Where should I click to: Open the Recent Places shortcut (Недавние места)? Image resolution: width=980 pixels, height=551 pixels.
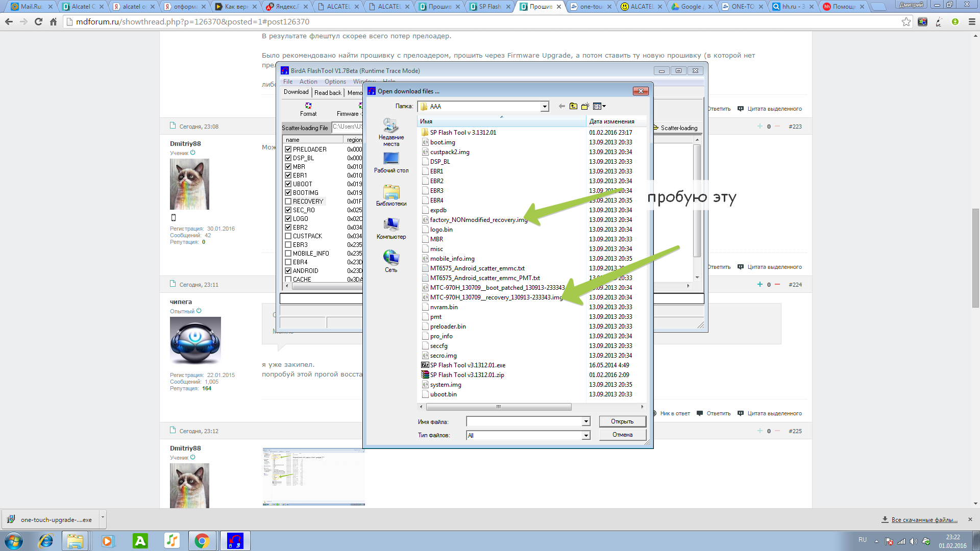click(391, 132)
